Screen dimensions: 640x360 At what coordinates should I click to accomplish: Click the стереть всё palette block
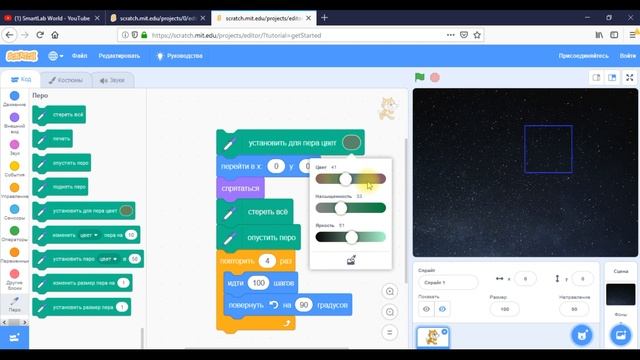coord(59,115)
